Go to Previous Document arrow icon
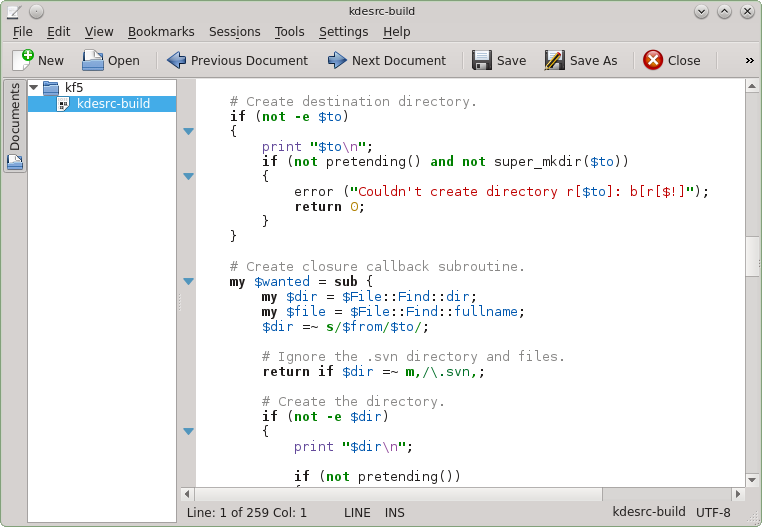Screen dimensions: 762x527 coord(176,60)
